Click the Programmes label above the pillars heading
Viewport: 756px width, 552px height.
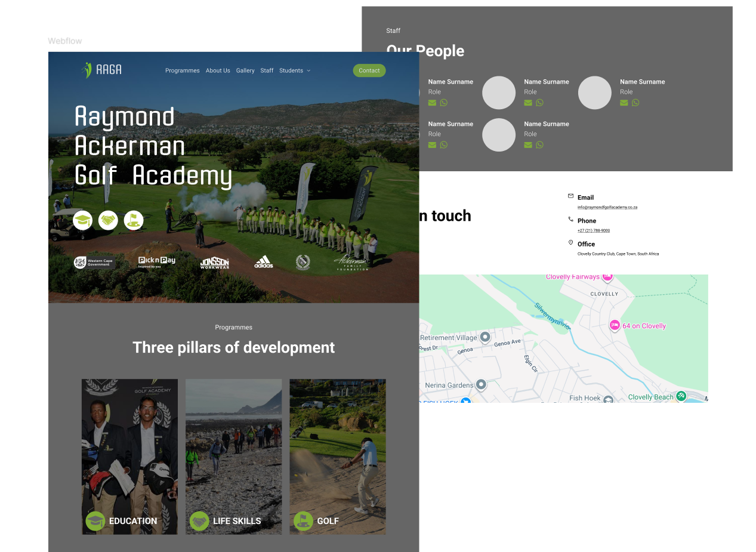coord(234,327)
